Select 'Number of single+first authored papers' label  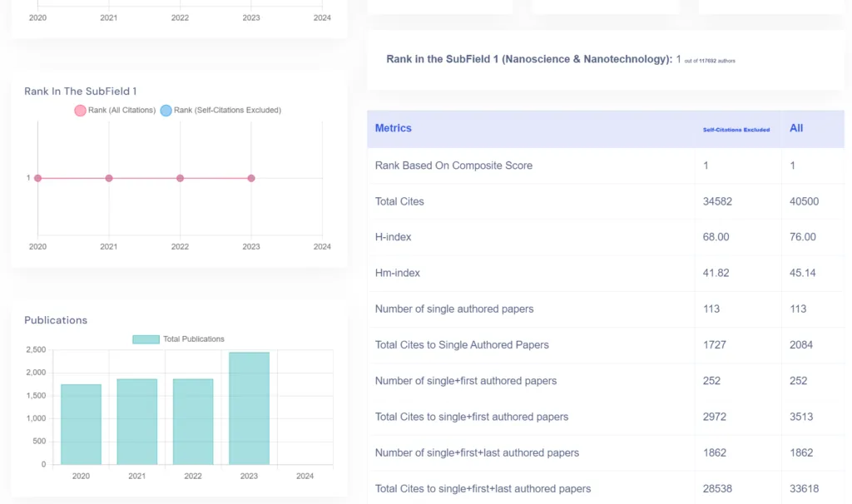pos(466,381)
